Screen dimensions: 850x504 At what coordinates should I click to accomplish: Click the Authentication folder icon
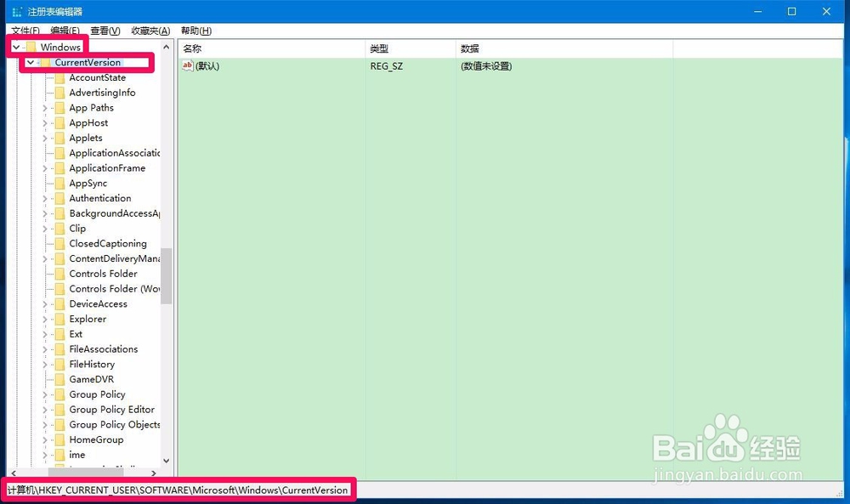pyautogui.click(x=59, y=198)
